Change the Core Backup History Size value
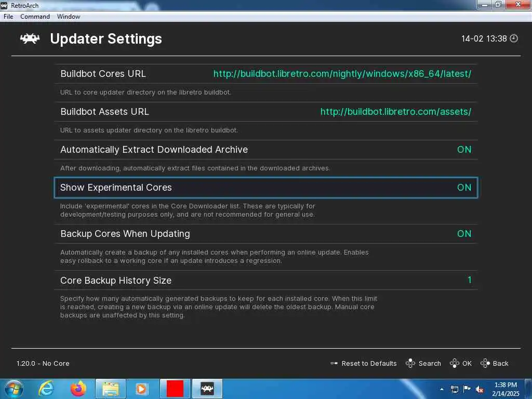 tap(470, 280)
